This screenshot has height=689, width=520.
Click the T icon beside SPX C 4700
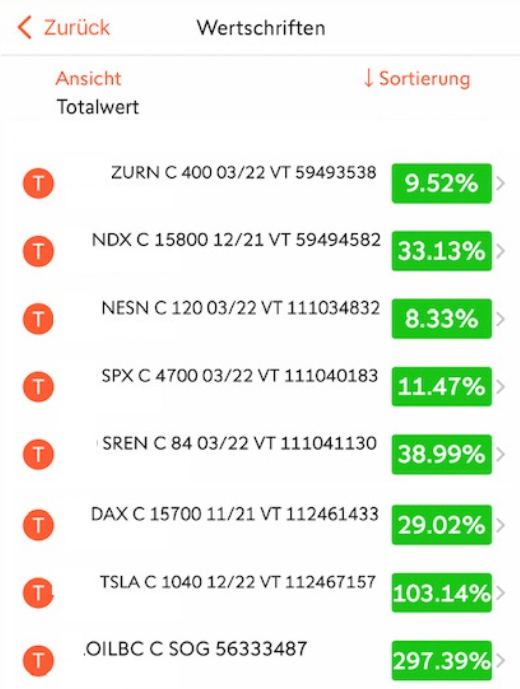[38, 387]
